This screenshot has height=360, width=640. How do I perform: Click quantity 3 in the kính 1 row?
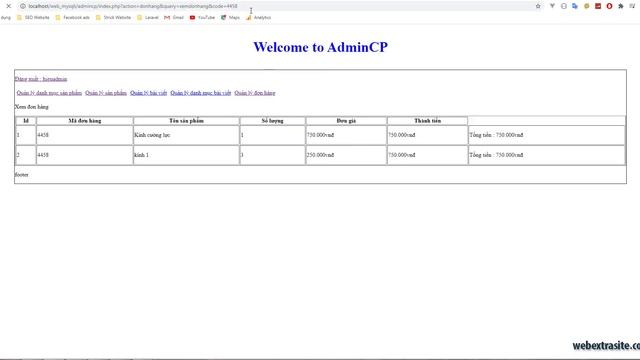pyautogui.click(x=273, y=155)
